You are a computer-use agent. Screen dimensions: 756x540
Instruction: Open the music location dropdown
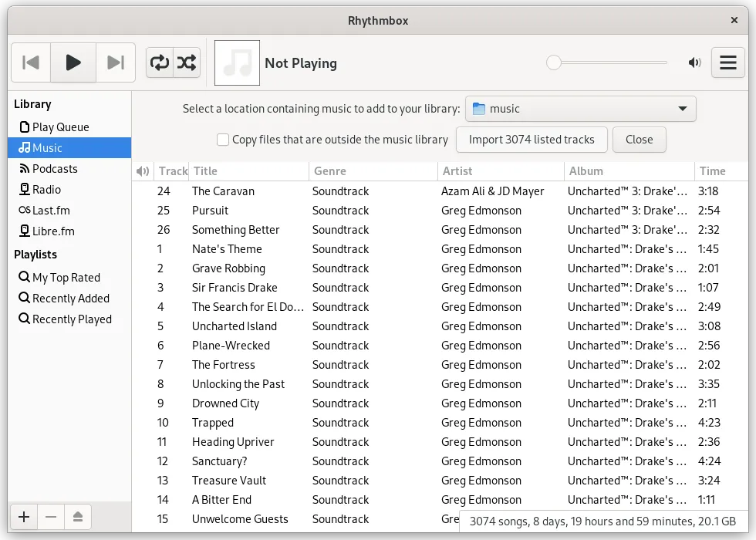click(x=579, y=108)
